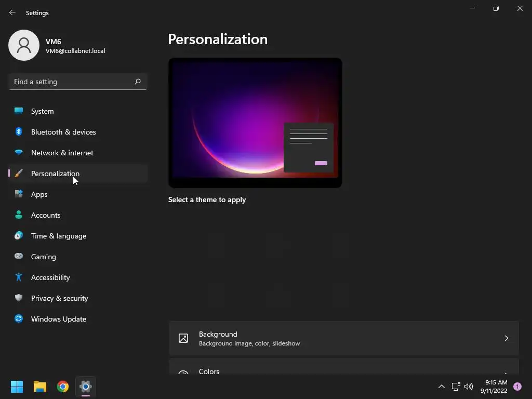Select Apps in the sidebar
The width and height of the screenshot is (532, 399).
pyautogui.click(x=78, y=194)
